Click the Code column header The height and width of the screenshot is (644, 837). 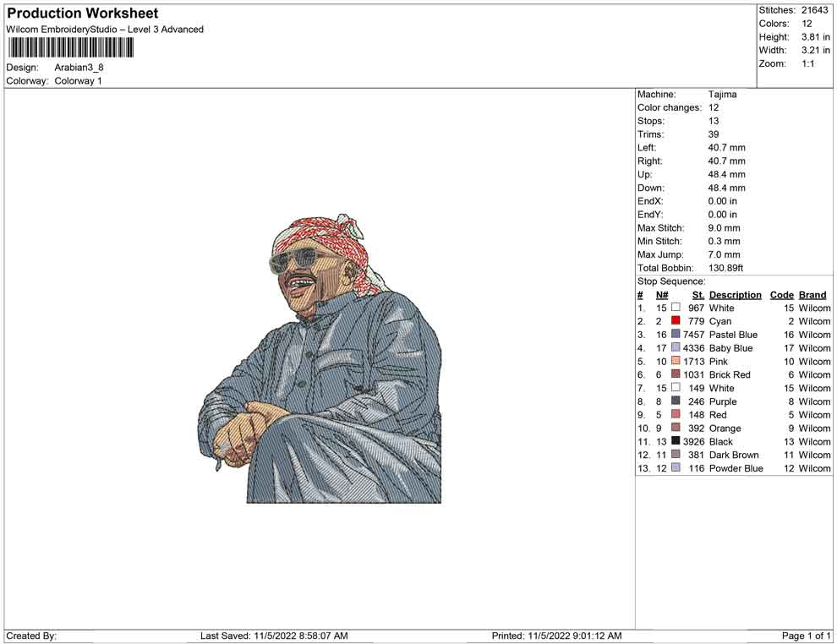[x=781, y=295]
